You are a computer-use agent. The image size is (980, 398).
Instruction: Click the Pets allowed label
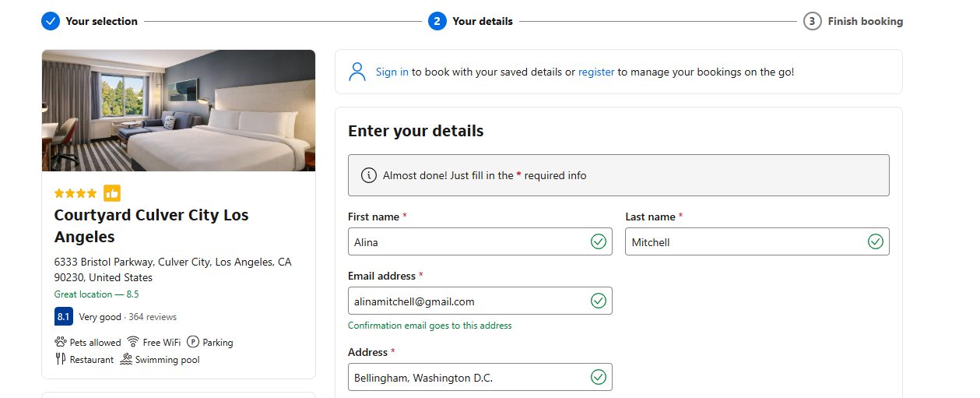[96, 343]
